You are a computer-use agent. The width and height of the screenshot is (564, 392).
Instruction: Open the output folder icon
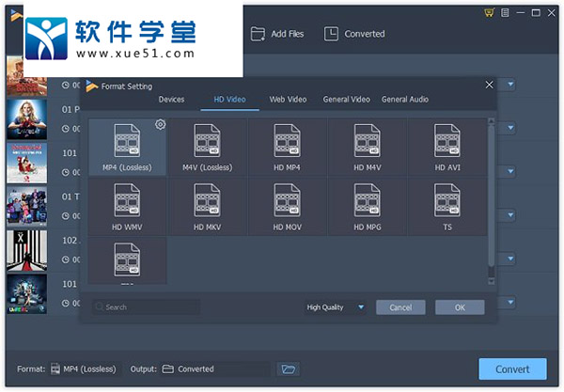click(x=288, y=368)
